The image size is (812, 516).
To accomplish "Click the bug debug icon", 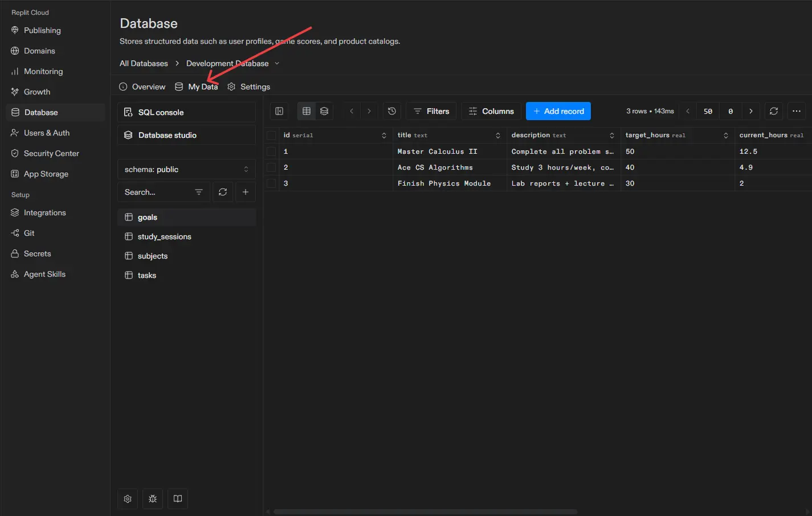I will click(x=153, y=499).
